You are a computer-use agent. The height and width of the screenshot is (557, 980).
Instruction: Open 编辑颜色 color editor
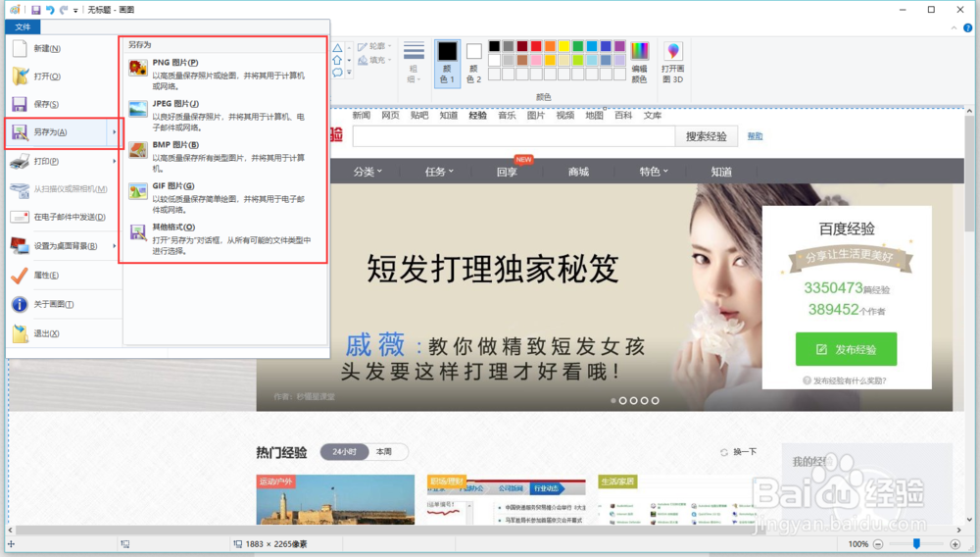[x=639, y=63]
